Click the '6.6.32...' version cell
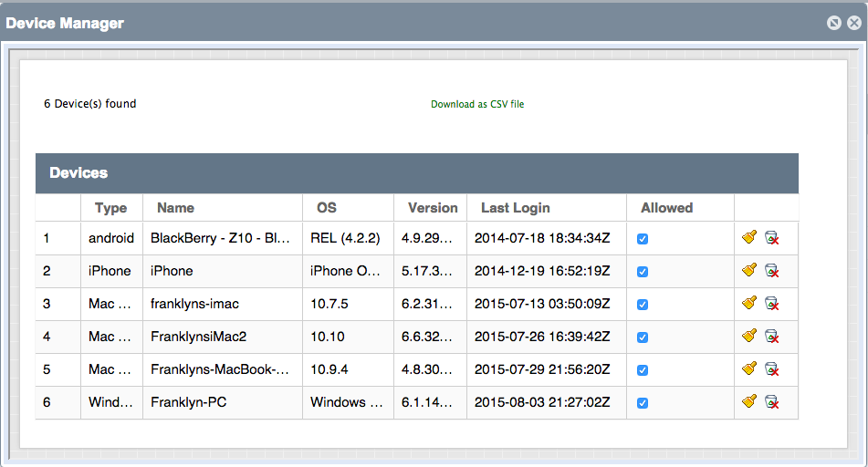Screen dimensions: 868x467 point(430,337)
